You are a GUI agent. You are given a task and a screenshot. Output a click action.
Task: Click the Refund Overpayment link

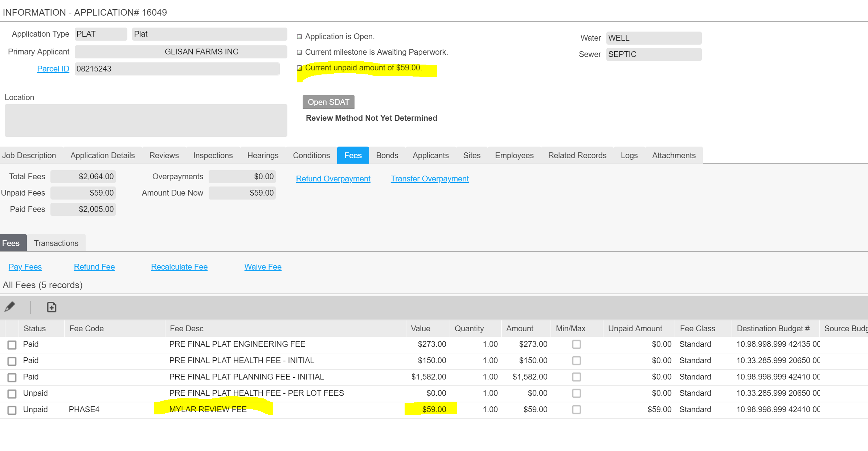pos(333,179)
